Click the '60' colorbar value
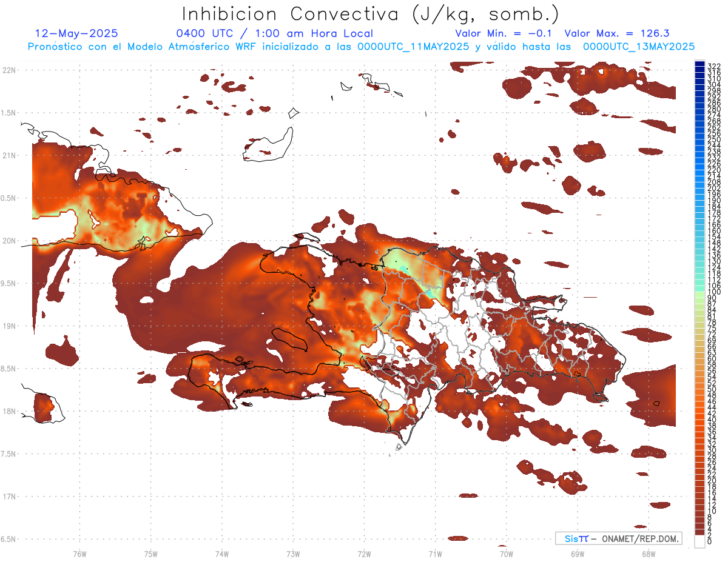 coord(712,359)
